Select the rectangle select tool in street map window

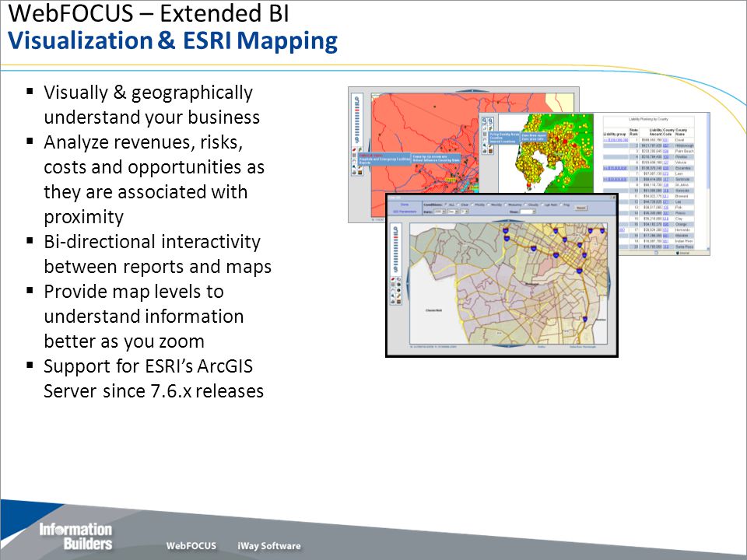(x=392, y=285)
